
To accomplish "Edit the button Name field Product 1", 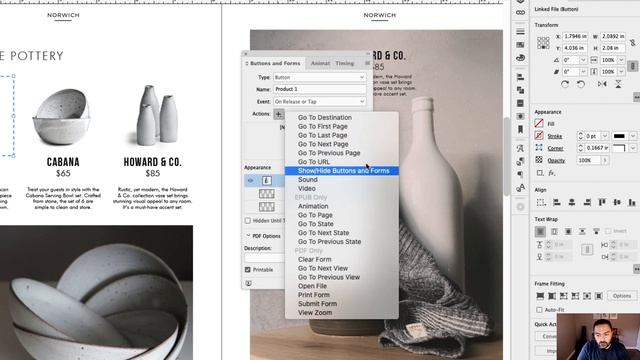I will 320,89.
